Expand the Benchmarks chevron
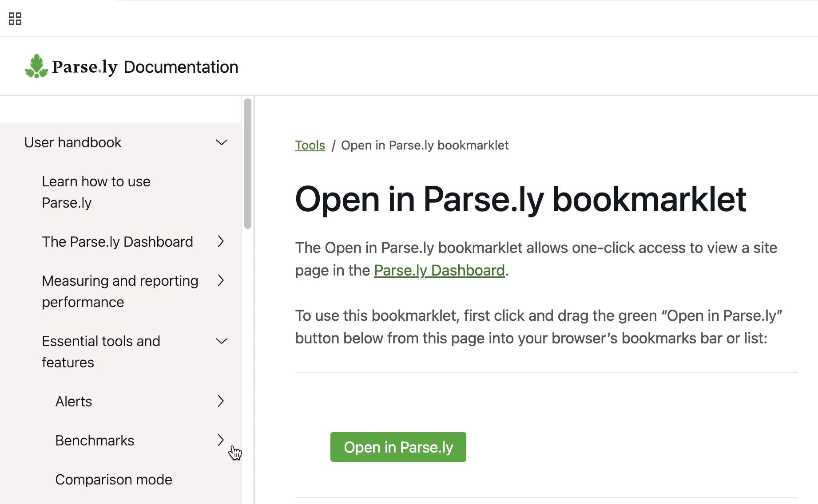 point(221,440)
